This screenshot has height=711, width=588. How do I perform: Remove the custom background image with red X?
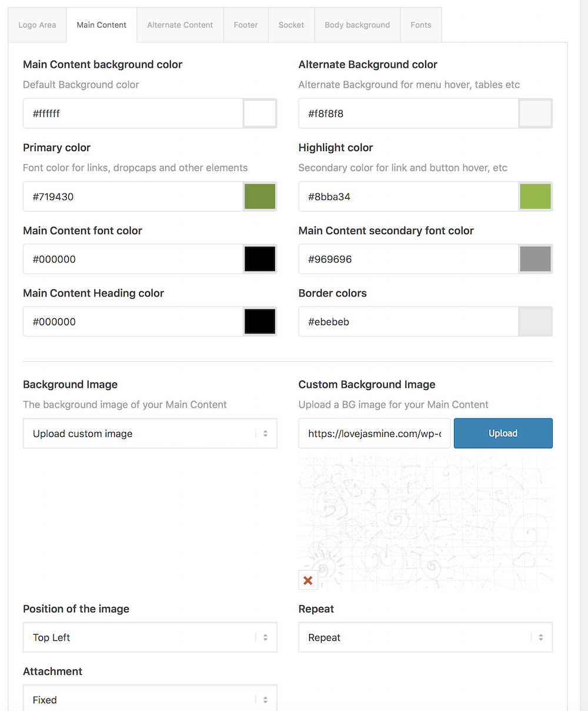point(308,580)
